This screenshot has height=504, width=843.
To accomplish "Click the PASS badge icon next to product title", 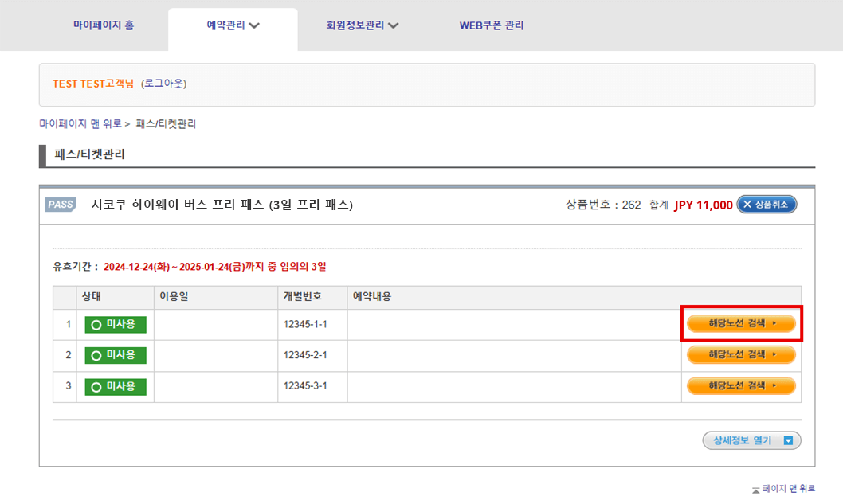I will click(61, 205).
